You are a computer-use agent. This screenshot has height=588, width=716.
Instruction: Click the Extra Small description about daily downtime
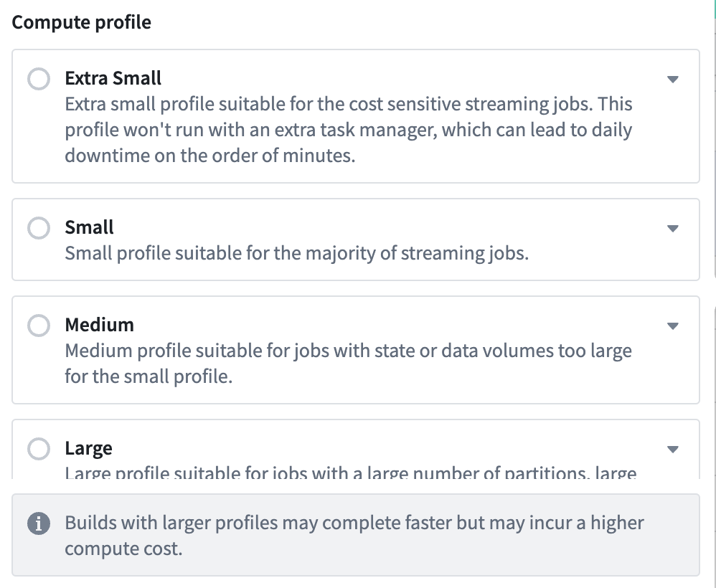[349, 130]
